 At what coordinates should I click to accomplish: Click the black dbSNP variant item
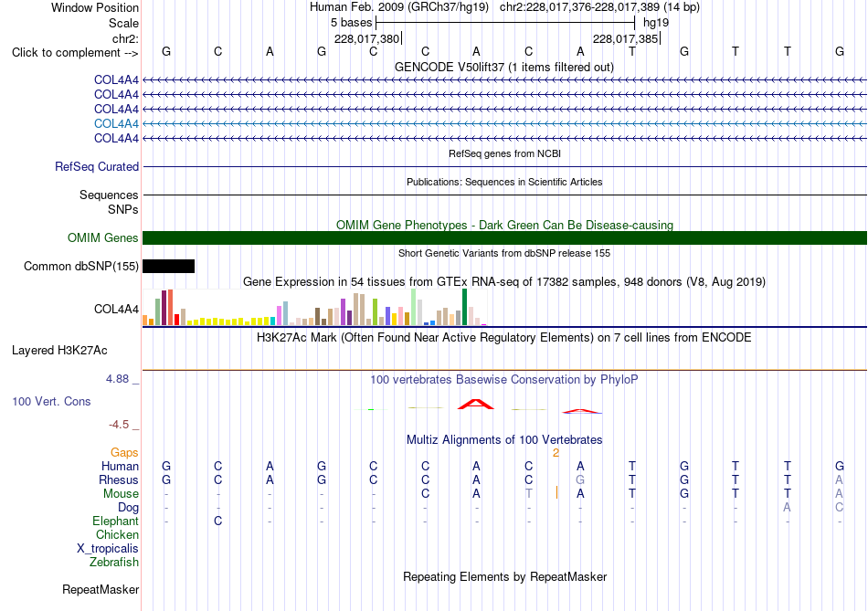click(169, 266)
